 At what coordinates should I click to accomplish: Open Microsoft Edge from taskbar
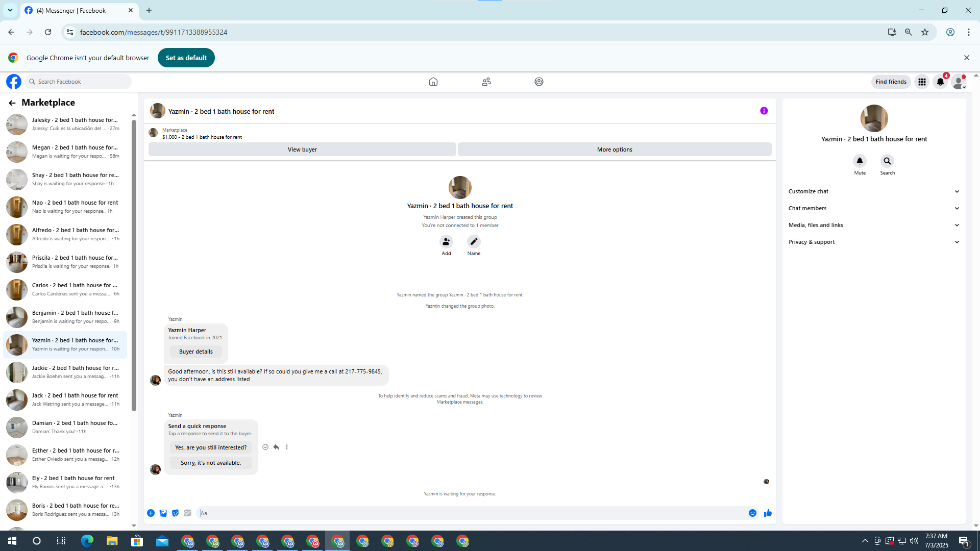click(x=87, y=541)
